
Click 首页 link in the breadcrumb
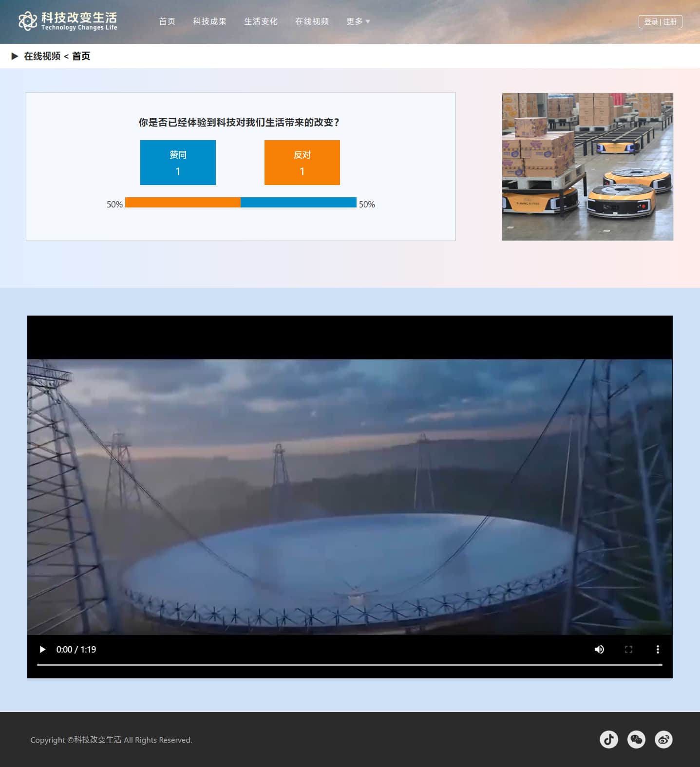[x=81, y=56]
